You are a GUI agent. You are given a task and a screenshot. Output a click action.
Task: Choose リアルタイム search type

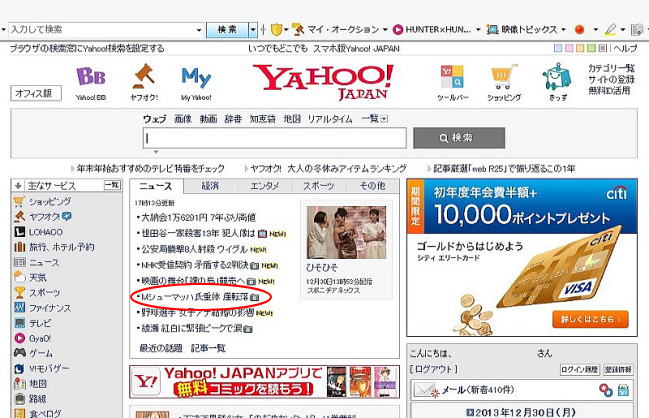coord(330,119)
